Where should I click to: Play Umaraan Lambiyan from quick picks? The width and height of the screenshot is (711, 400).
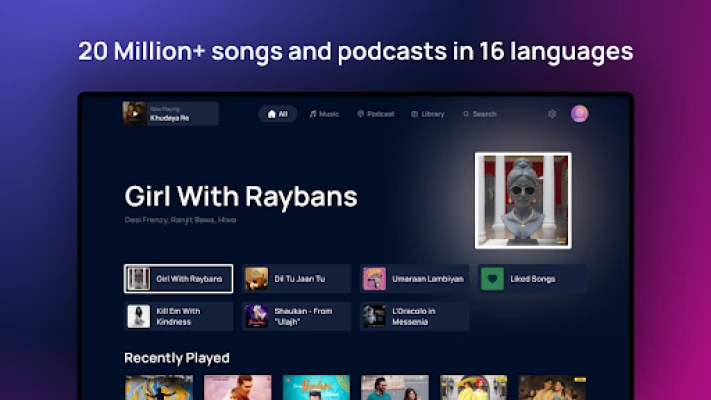(x=414, y=279)
